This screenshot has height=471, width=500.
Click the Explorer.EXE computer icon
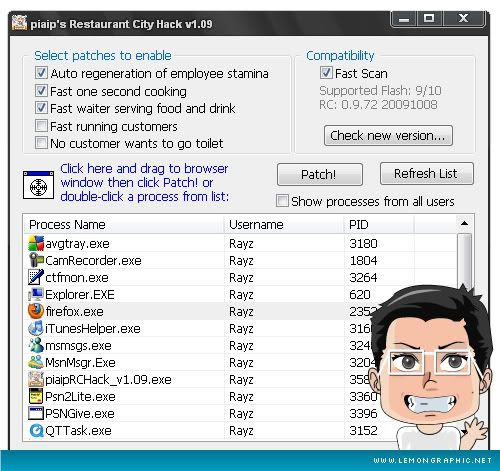point(36,294)
